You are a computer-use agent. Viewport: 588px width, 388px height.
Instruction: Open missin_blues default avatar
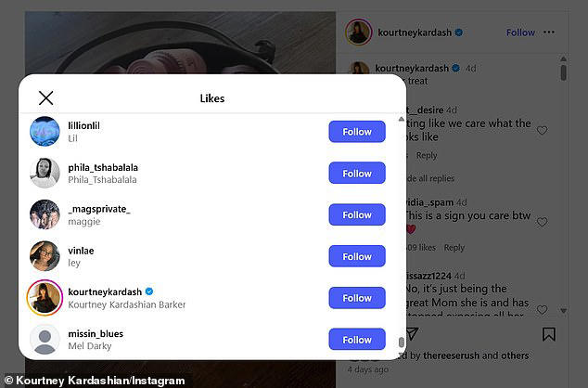click(45, 339)
